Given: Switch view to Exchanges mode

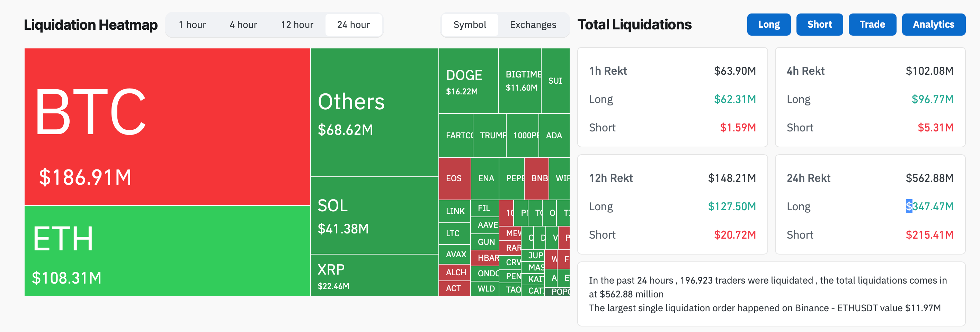Looking at the screenshot, I should (533, 25).
